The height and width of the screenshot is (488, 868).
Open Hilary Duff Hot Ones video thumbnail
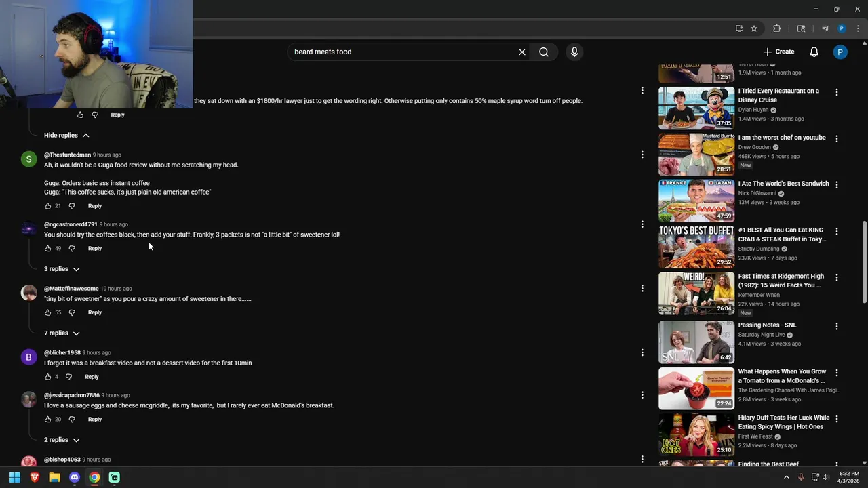[x=696, y=435]
